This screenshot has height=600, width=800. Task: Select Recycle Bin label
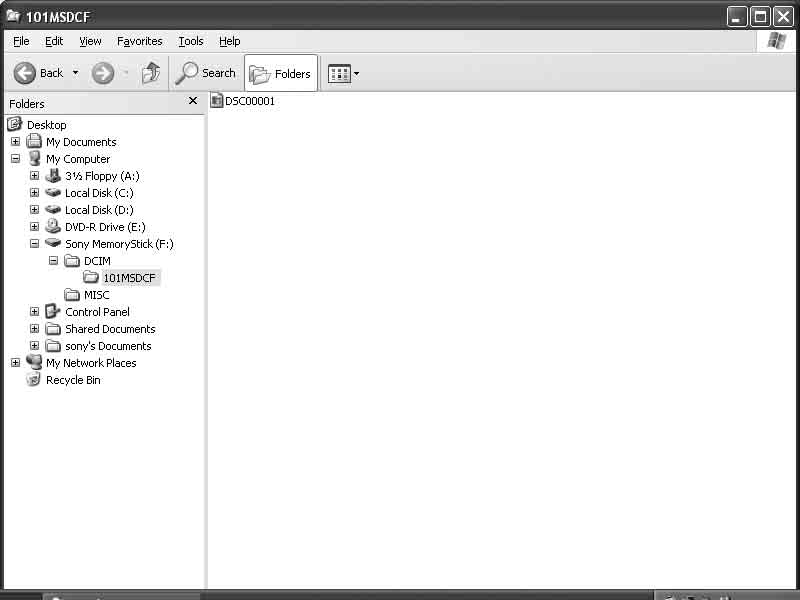pyautogui.click(x=73, y=380)
